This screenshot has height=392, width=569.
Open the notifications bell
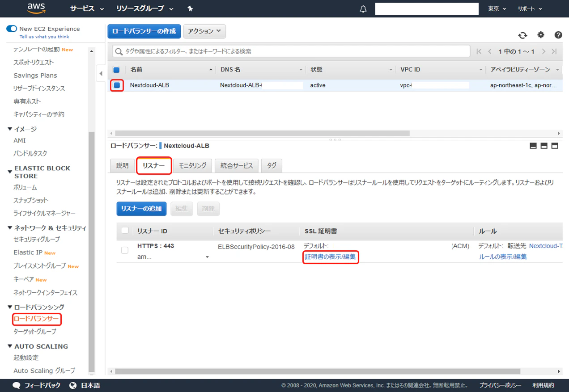point(363,9)
